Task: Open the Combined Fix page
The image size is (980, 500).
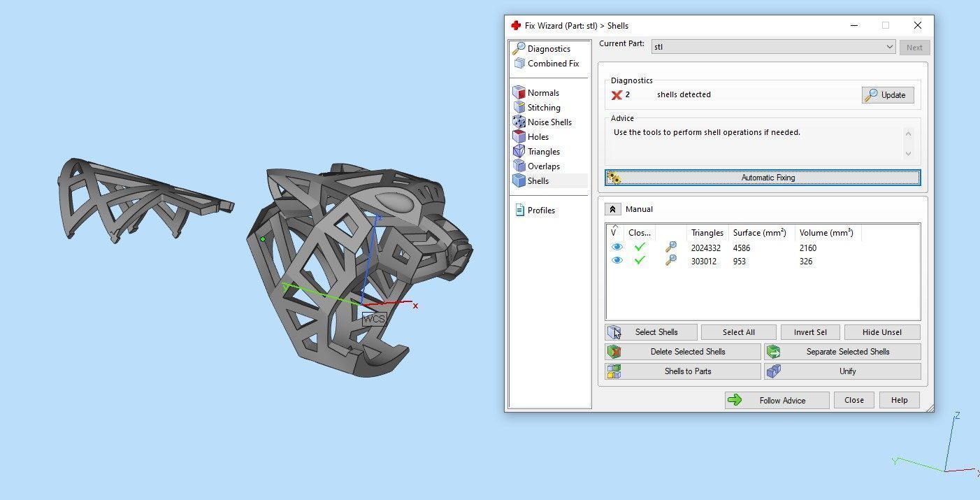Action: tap(553, 64)
